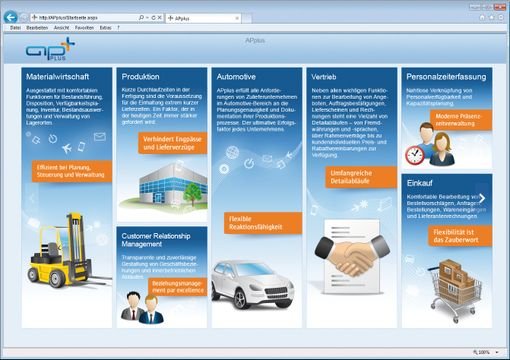Click 'Flexibilität ist das Zauberwort' label
510x360 pixels.
460,236
